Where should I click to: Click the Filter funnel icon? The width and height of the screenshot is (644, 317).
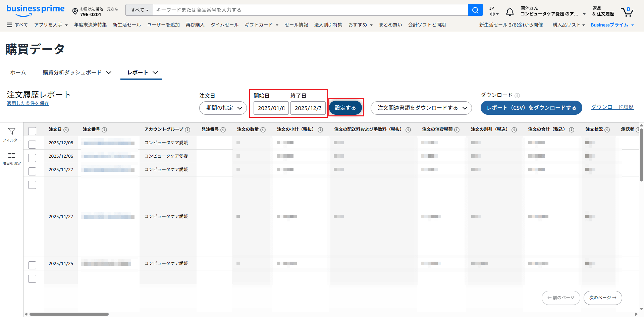point(12,131)
